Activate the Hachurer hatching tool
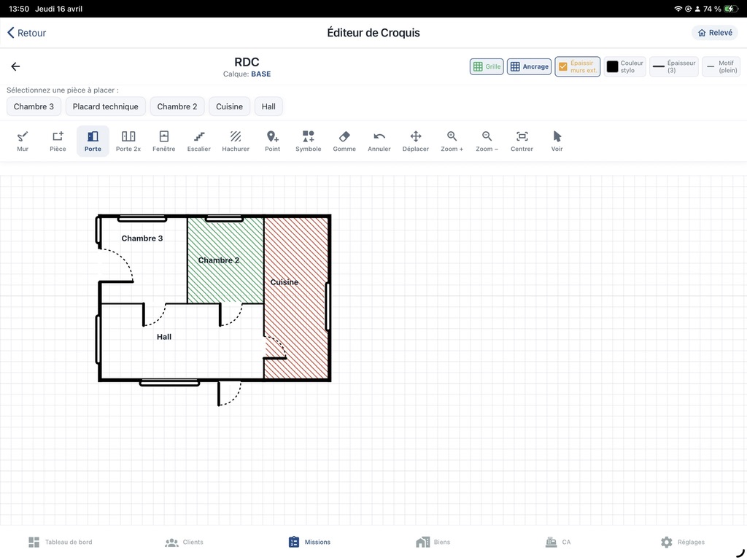Screen dimensions: 747x560 click(x=236, y=141)
